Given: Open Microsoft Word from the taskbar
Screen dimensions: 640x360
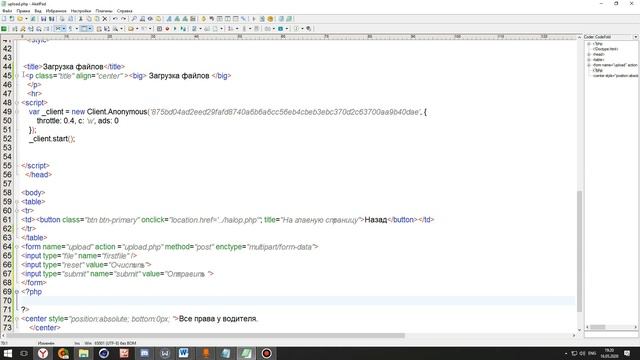Looking at the screenshot, I should (184, 353).
